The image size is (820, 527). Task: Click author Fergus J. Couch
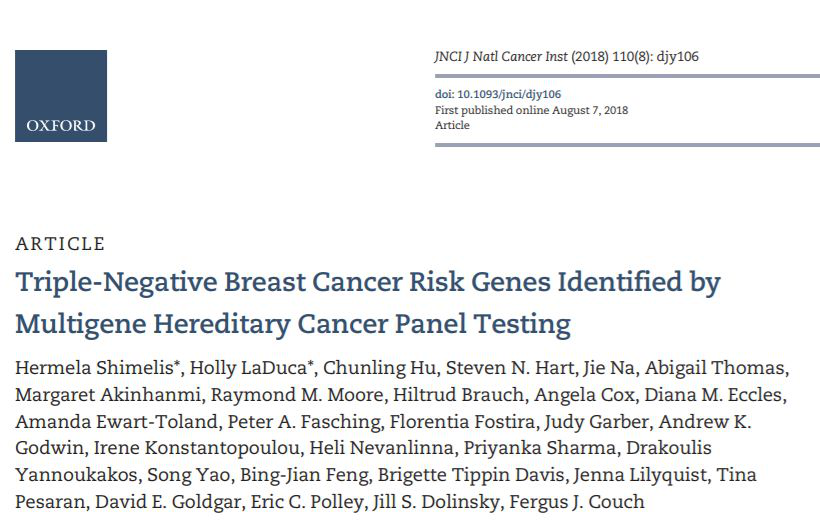tap(577, 502)
